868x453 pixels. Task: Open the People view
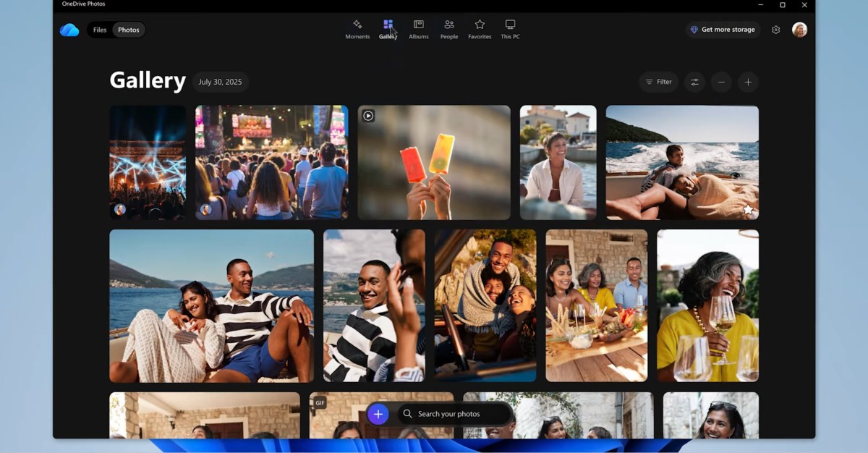pyautogui.click(x=448, y=29)
